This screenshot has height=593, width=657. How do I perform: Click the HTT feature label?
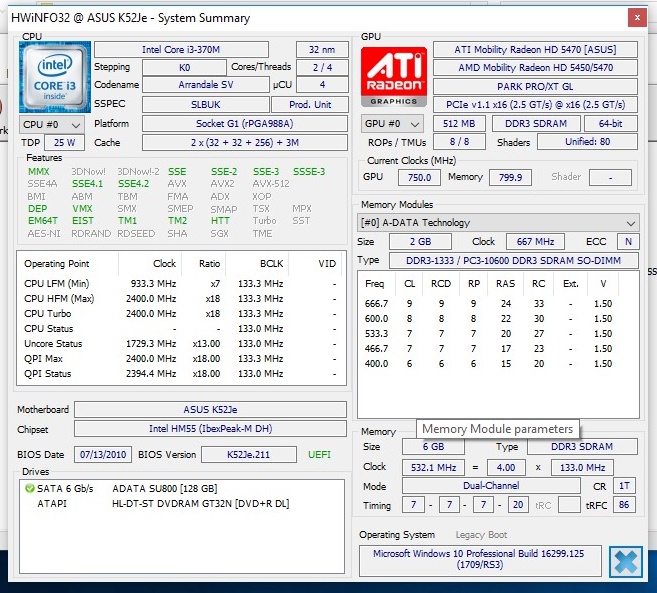pos(220,220)
